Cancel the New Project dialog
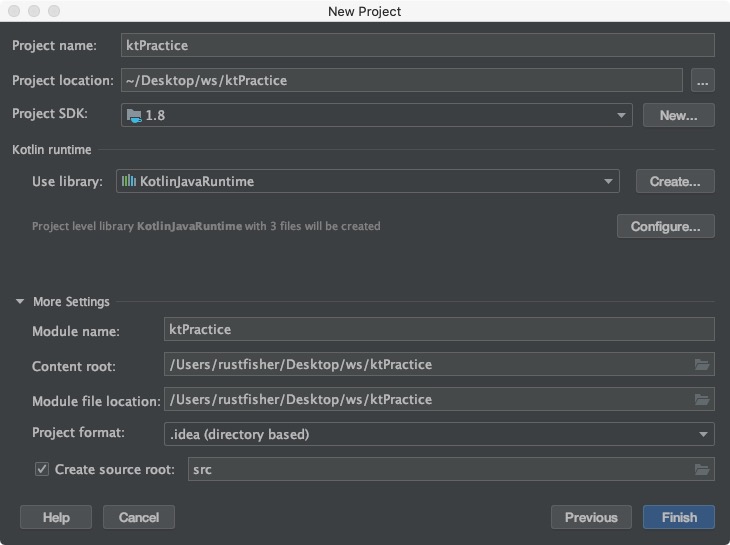 (139, 517)
